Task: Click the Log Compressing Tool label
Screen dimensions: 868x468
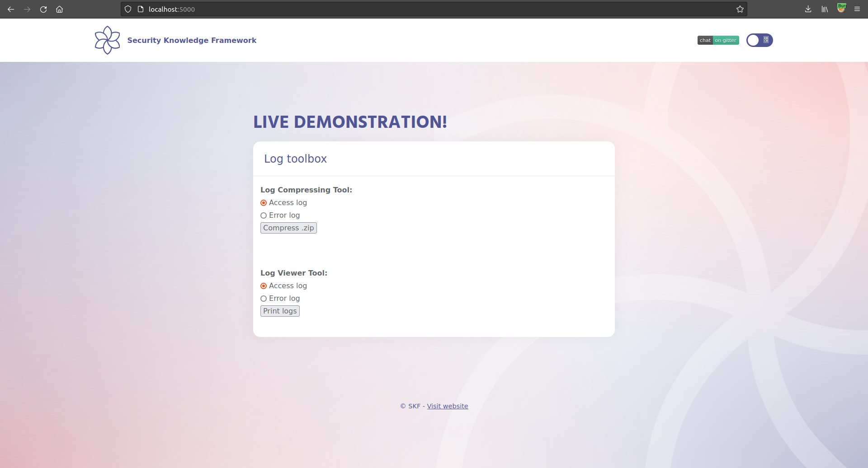Action: point(306,190)
